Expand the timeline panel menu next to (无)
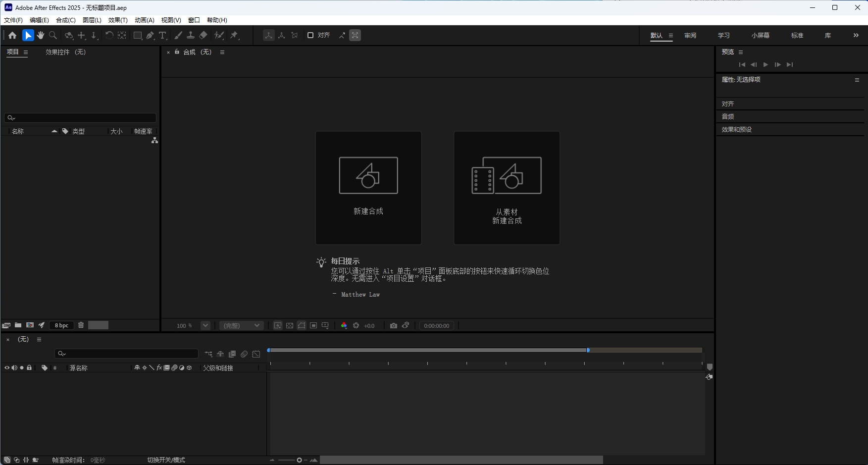Viewport: 868px width, 465px height. [39, 339]
